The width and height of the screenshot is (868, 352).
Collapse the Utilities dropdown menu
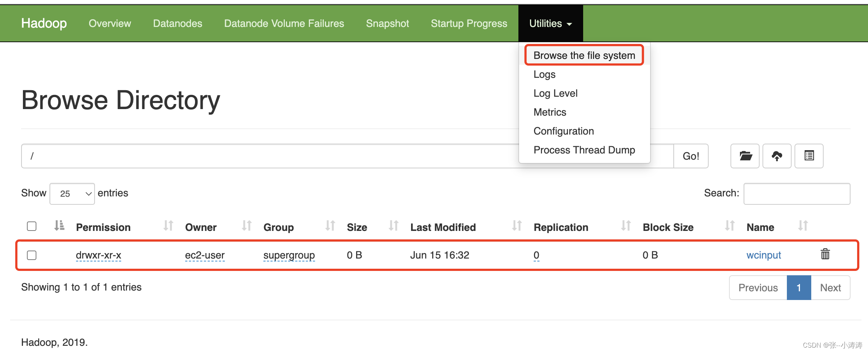pos(550,23)
